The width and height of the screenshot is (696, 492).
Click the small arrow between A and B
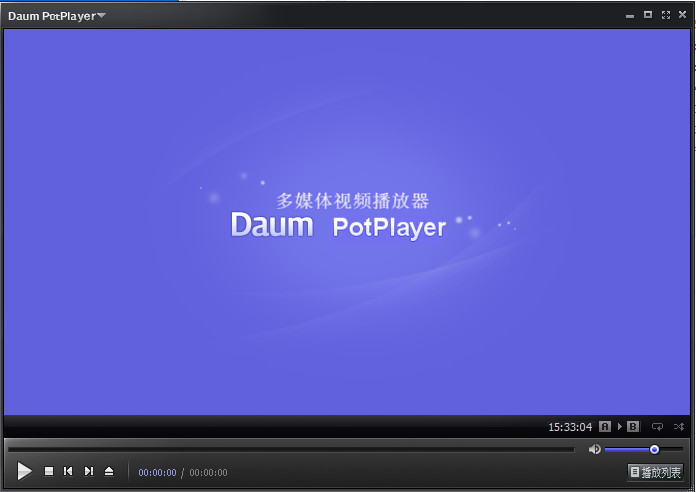[620, 427]
